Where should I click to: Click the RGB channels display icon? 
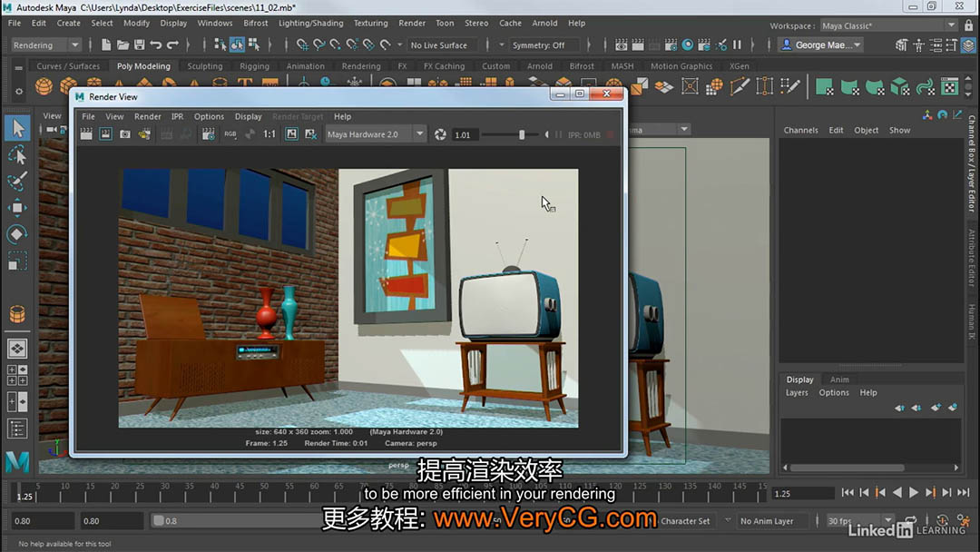[x=230, y=134]
